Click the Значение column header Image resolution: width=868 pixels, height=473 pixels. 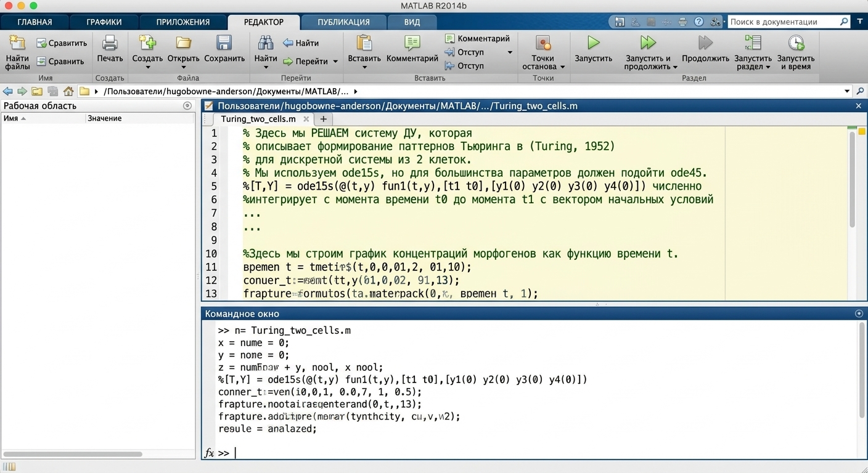(141, 118)
